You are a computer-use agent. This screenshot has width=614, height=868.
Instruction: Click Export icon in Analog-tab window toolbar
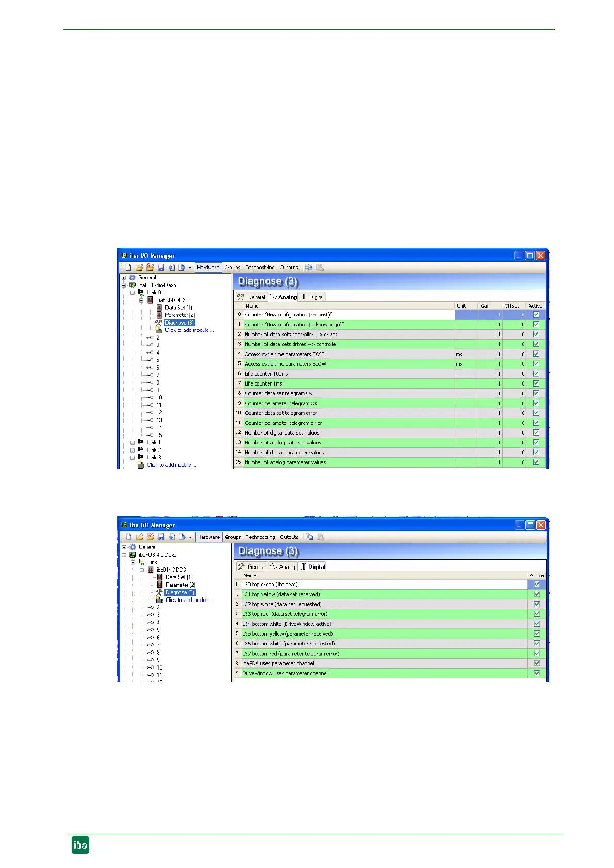point(181,268)
